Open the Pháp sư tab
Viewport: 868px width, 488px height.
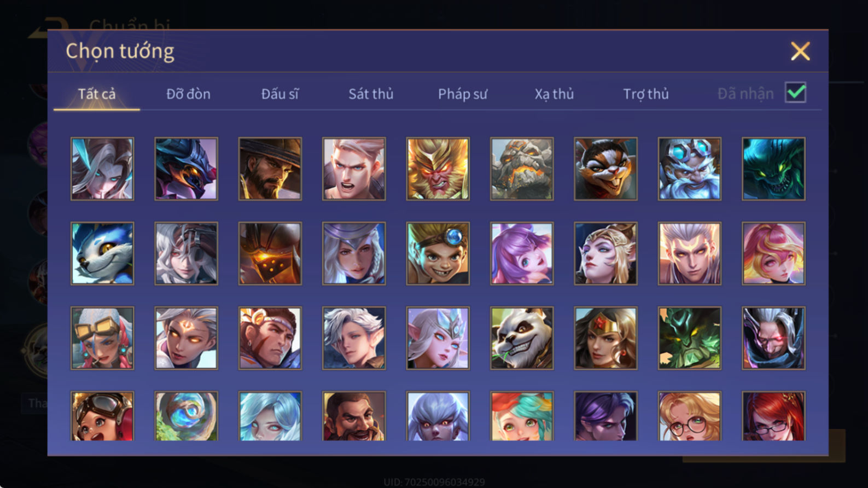click(x=462, y=94)
